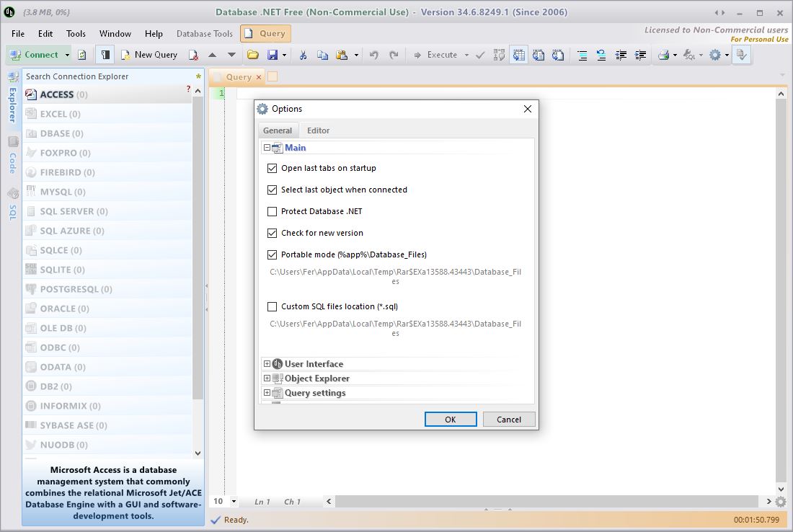793x532 pixels.
Task: Click OK in the Options dialog
Action: point(450,420)
